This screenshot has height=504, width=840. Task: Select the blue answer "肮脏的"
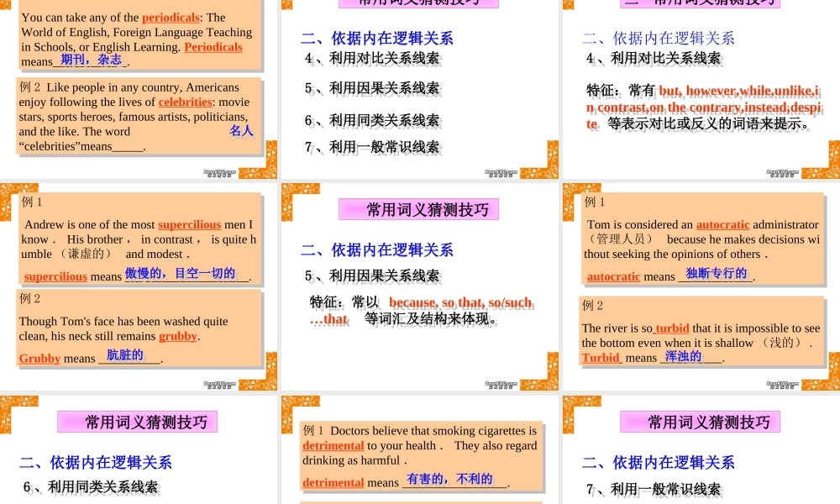pos(125,355)
